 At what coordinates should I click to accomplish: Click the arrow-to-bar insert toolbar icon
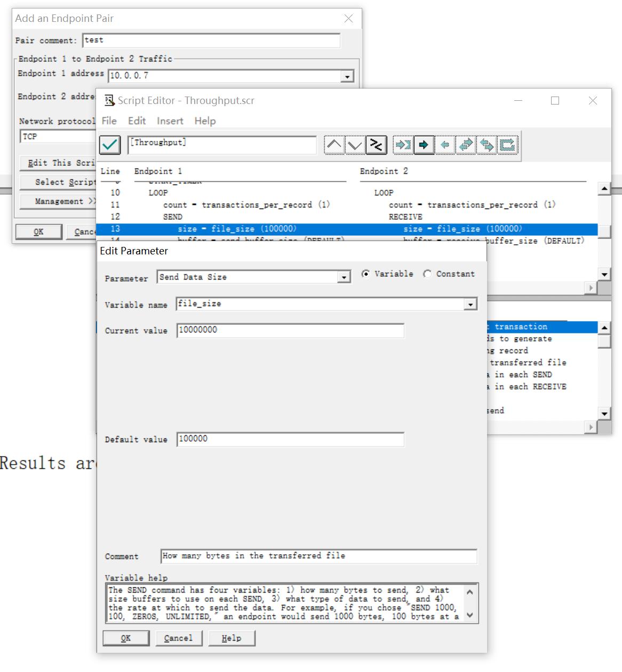(x=403, y=145)
